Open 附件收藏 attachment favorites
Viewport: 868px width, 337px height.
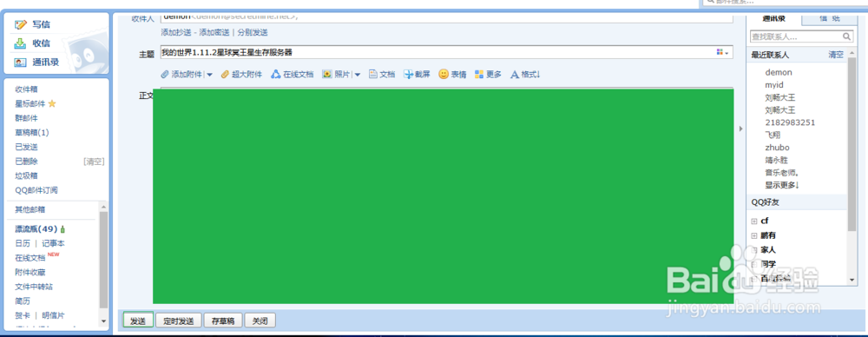tap(30, 272)
